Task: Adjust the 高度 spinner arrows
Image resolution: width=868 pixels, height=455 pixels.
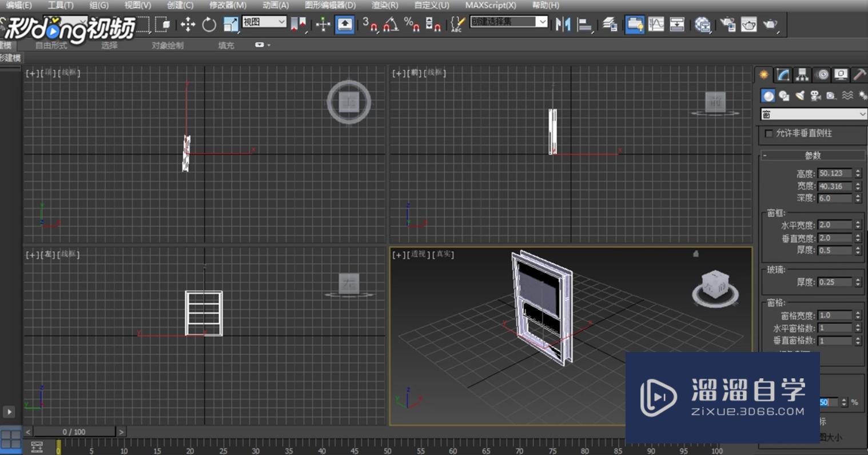Action: point(858,173)
